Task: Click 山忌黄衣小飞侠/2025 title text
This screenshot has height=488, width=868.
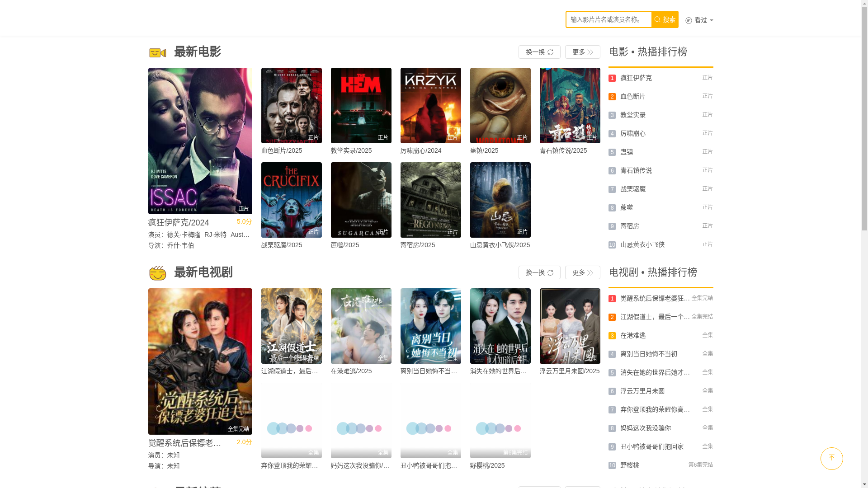Action: pos(500,245)
